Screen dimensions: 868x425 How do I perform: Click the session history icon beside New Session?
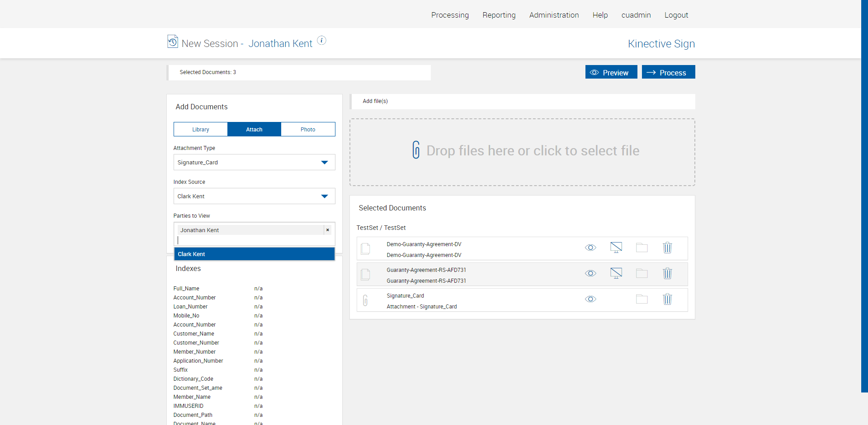pyautogui.click(x=173, y=42)
